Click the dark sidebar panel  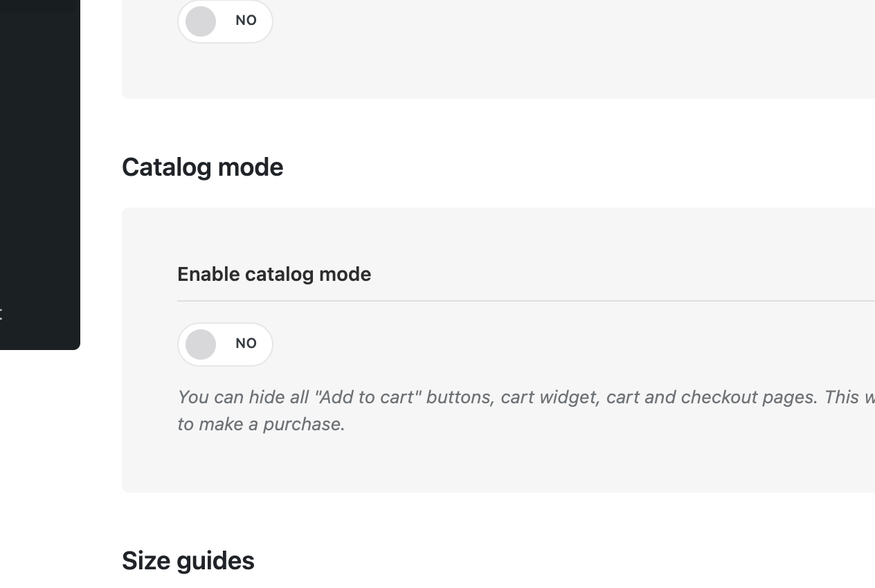click(x=39, y=173)
